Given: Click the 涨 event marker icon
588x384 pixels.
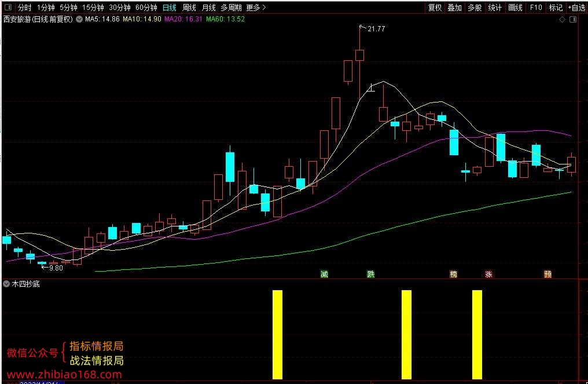Looking at the screenshot, I should [x=488, y=275].
